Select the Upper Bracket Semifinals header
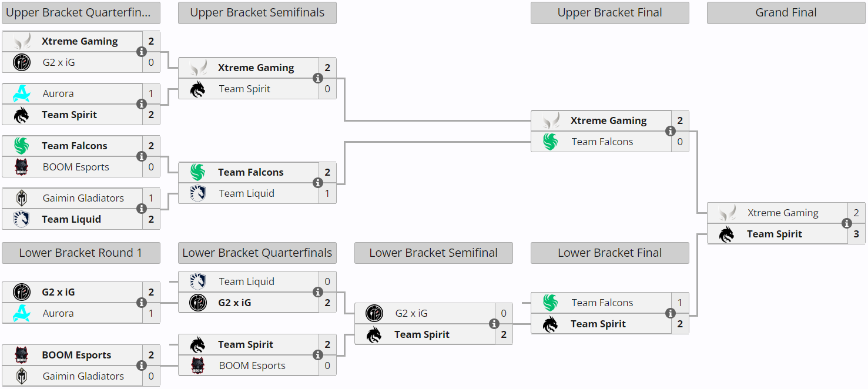 click(257, 13)
